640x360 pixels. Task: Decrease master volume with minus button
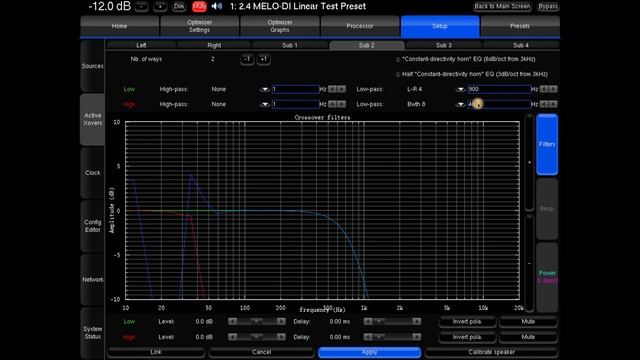(142, 6)
